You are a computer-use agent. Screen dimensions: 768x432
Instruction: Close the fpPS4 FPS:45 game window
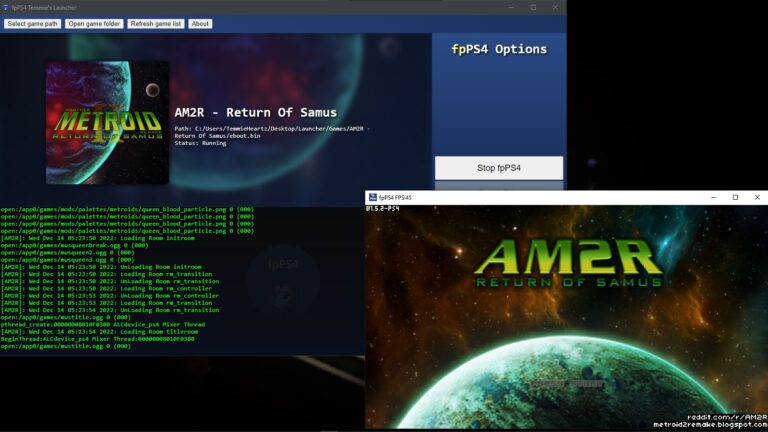[x=757, y=197]
